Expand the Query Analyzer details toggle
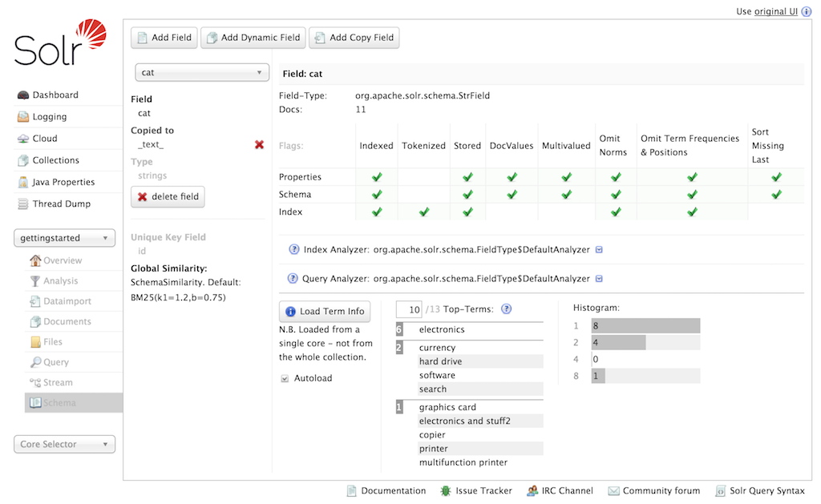This screenshot has width=821, height=504. click(599, 279)
